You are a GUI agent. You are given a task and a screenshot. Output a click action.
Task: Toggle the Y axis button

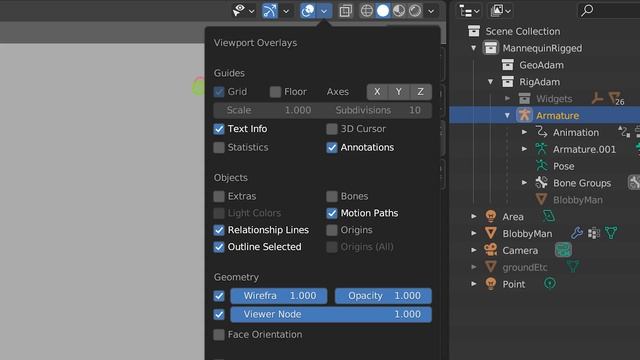point(399,92)
